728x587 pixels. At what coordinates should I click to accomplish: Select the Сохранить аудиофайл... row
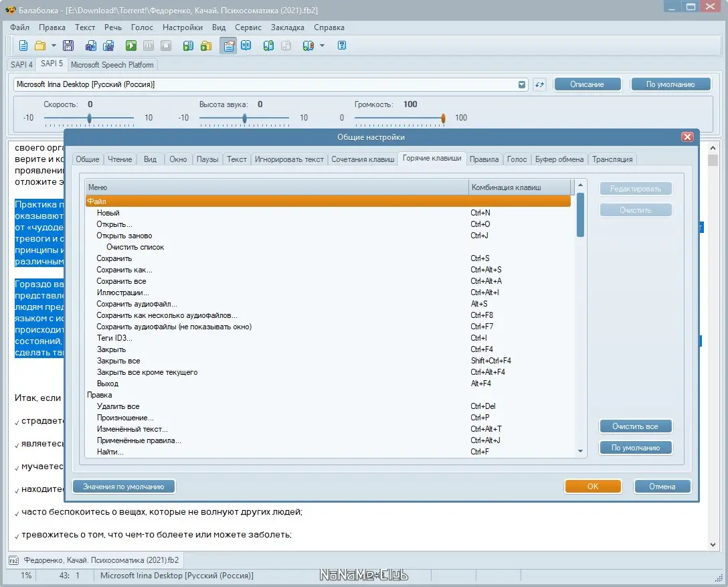(x=329, y=304)
